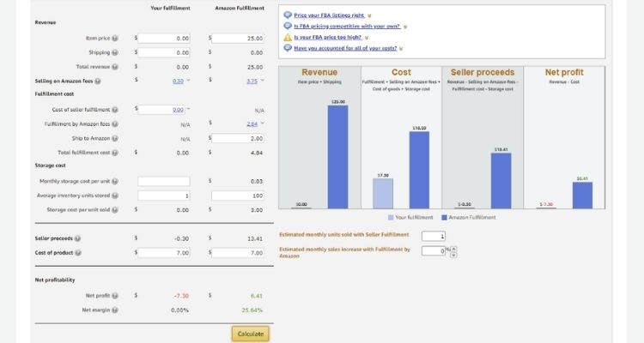Click Amazon Fulfillment bar in Cost chart
This screenshot has width=644, height=343.
coord(419,171)
